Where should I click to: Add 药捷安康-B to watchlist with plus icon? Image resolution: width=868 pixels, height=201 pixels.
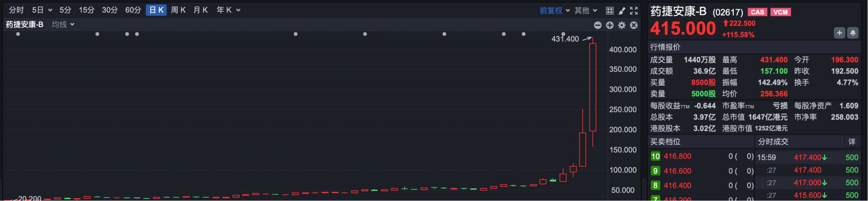[839, 33]
